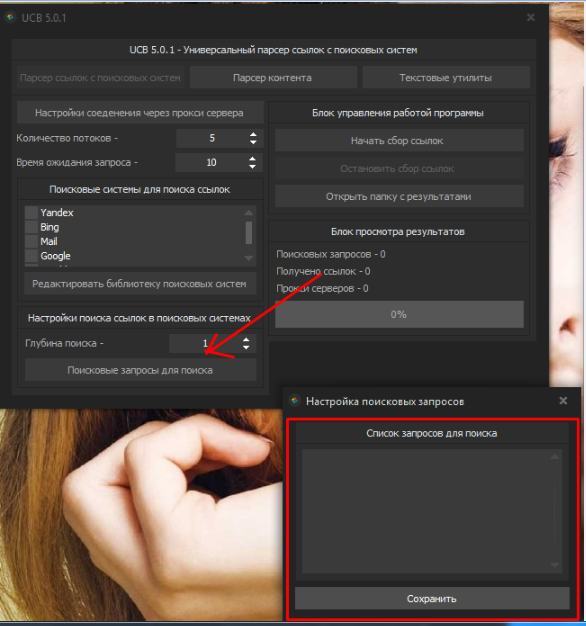
Task: Click Начать сбор ссылок button
Action: point(399,141)
